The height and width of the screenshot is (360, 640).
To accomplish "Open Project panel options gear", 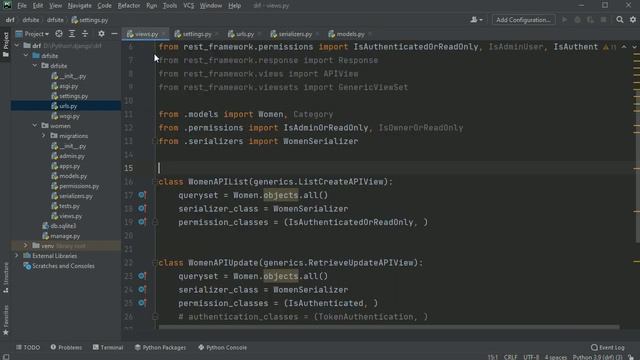I will (101, 34).
